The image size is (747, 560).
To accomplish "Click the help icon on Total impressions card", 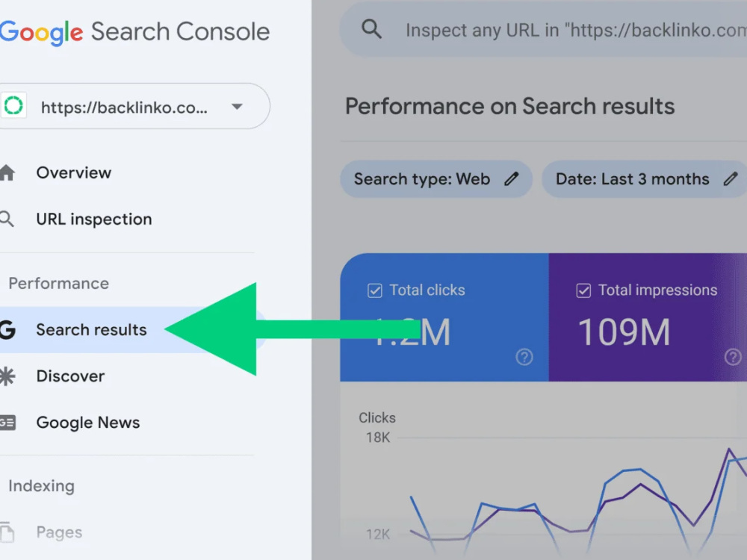I will 734,357.
